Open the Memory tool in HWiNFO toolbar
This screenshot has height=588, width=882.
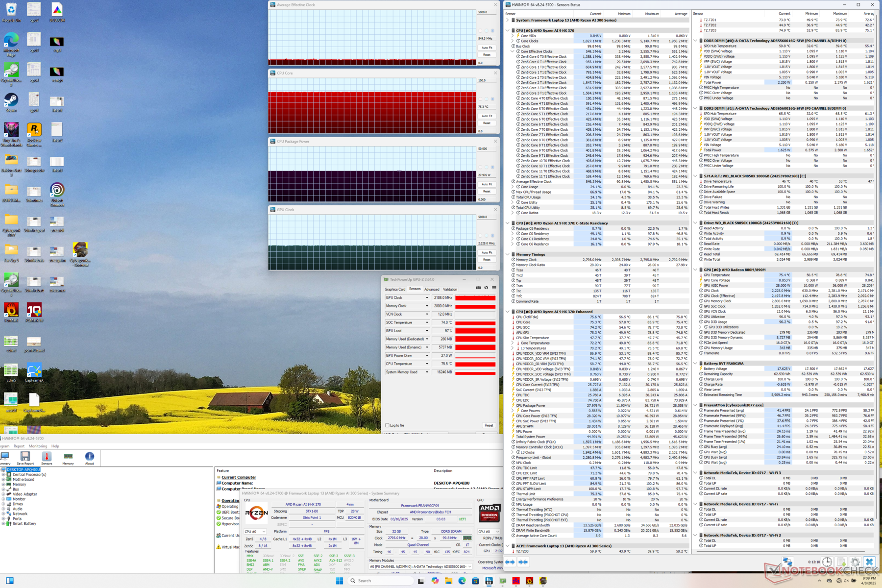(68, 457)
